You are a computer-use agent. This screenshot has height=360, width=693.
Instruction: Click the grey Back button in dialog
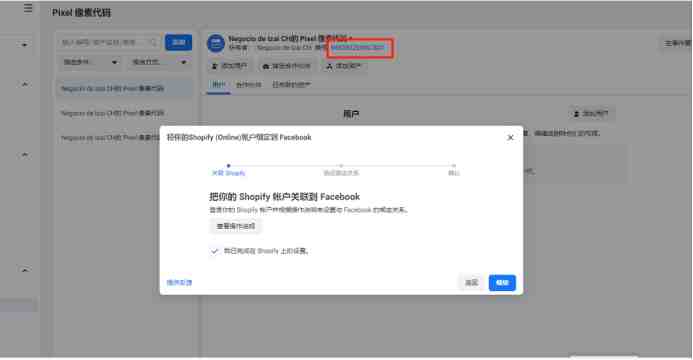point(471,283)
